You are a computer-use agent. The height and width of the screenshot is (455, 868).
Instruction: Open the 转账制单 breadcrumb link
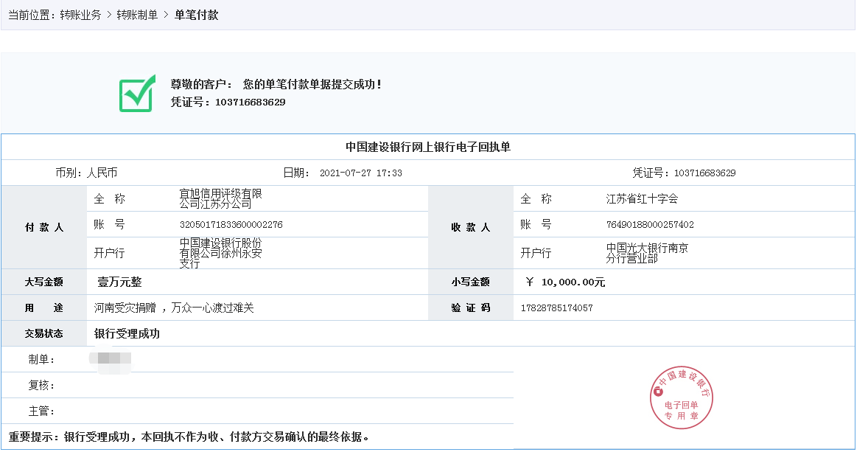(137, 15)
